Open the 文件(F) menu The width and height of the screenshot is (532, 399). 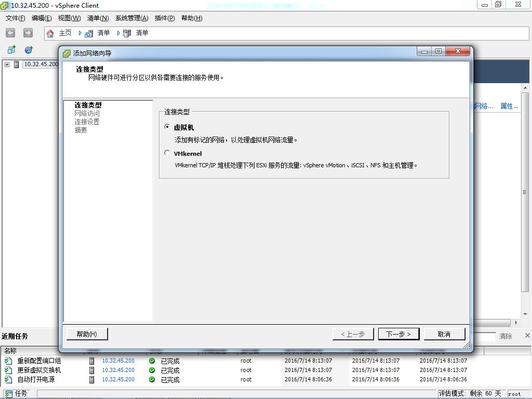click(x=15, y=18)
